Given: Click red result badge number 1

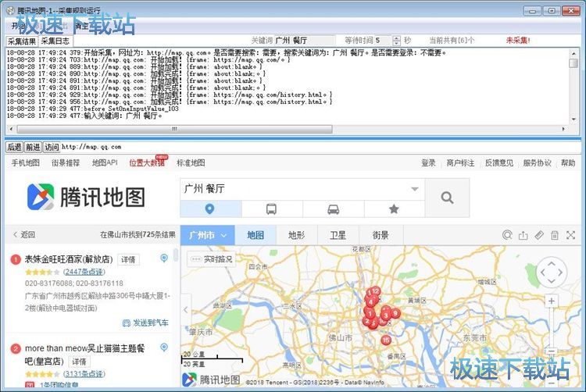Looking at the screenshot, I should (x=16, y=259).
